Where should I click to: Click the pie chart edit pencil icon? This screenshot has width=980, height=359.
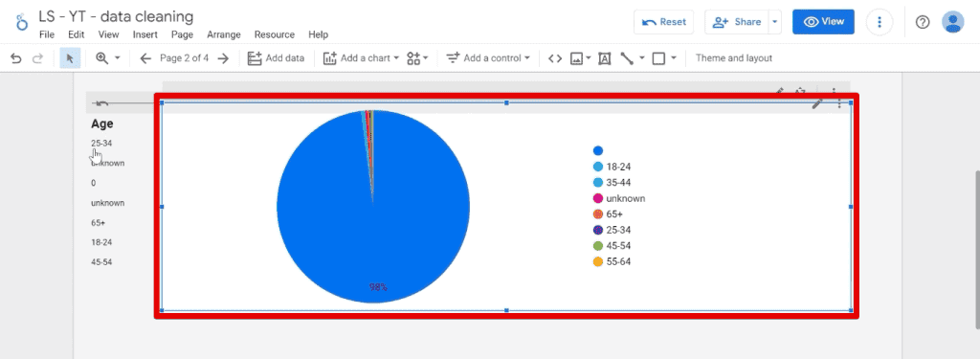(x=817, y=103)
